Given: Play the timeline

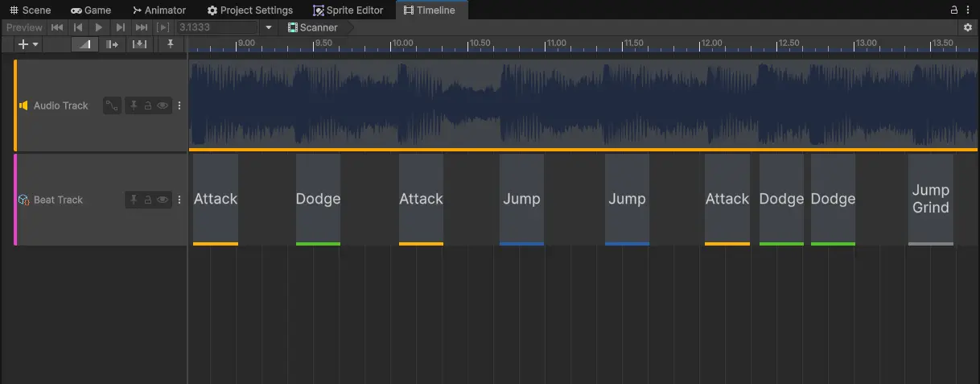Looking at the screenshot, I should point(99,27).
